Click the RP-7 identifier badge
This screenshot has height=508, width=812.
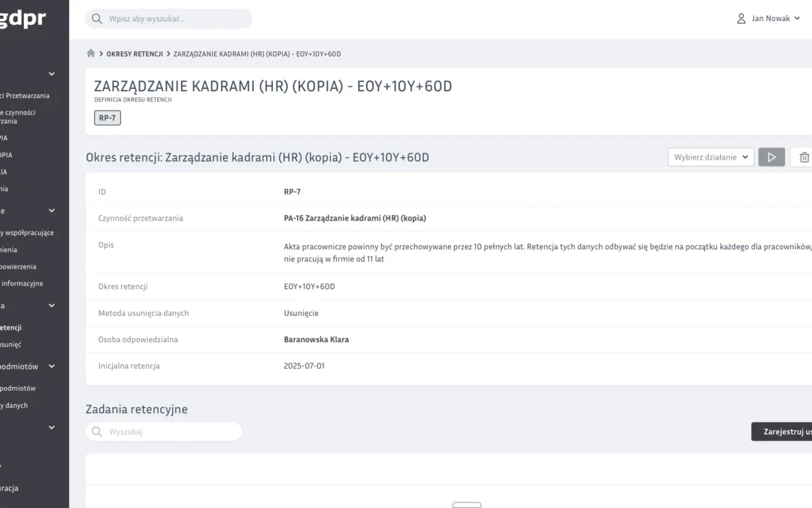[x=108, y=118]
